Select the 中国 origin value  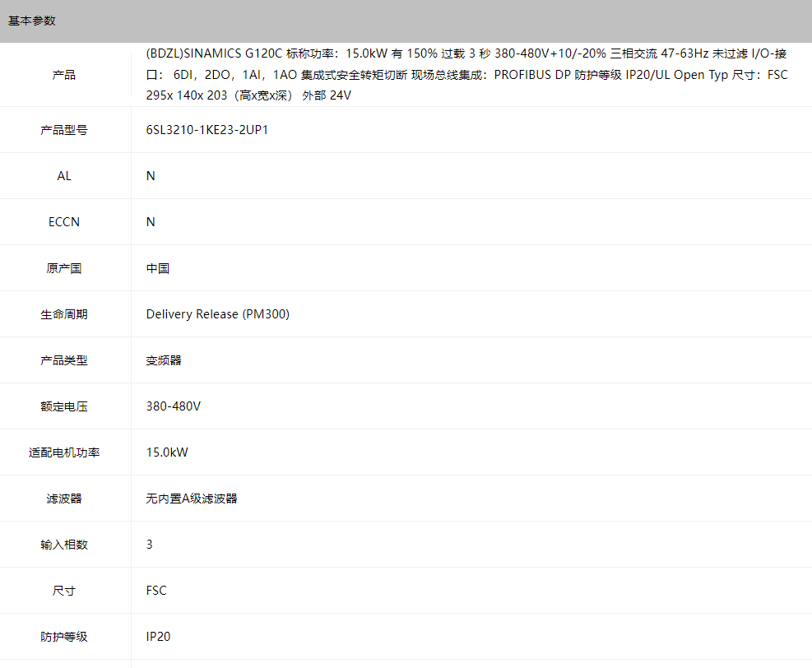[158, 268]
